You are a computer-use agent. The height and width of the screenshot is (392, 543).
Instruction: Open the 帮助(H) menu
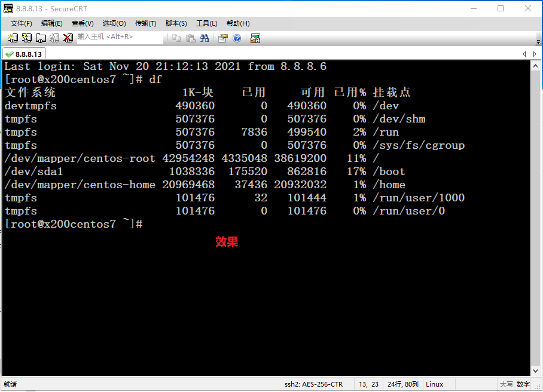238,23
